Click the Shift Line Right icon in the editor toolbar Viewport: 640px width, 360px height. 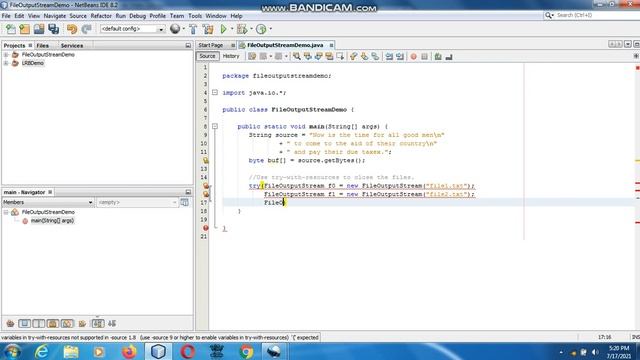(x=400, y=57)
